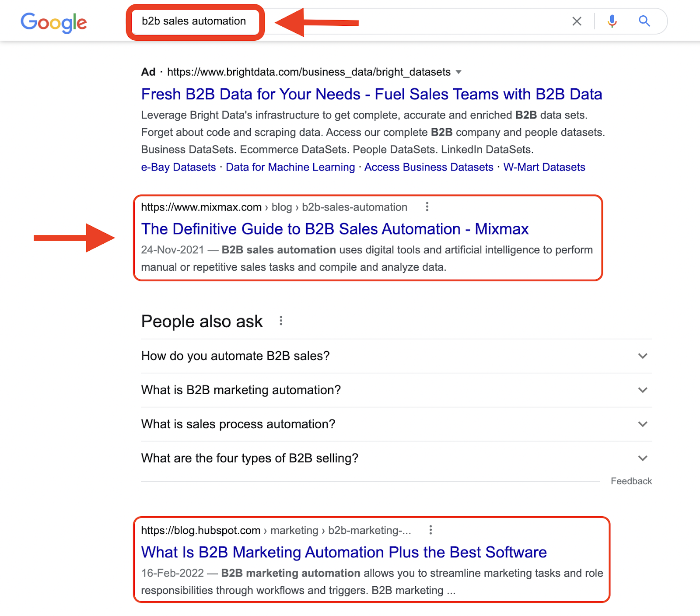The image size is (700, 616).
Task: Expand What are the four types of B2B selling?
Action: pos(396,458)
